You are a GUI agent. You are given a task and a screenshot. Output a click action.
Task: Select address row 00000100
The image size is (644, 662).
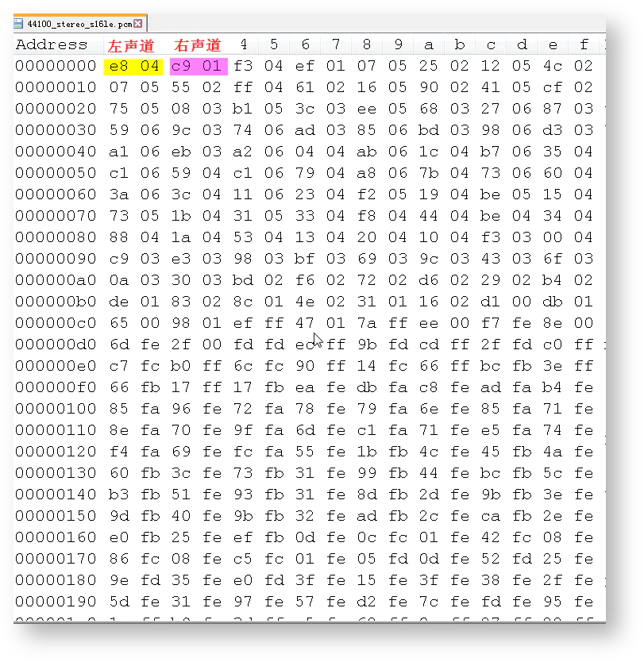pos(56,409)
